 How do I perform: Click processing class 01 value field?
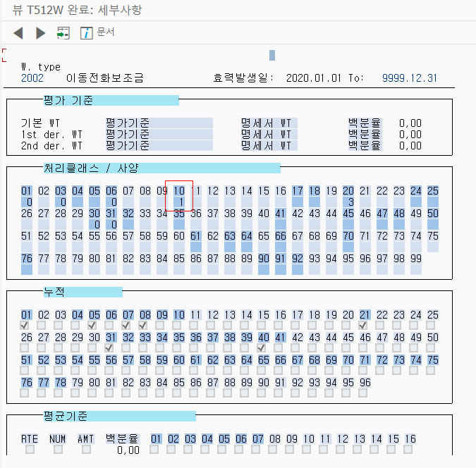click(x=27, y=202)
